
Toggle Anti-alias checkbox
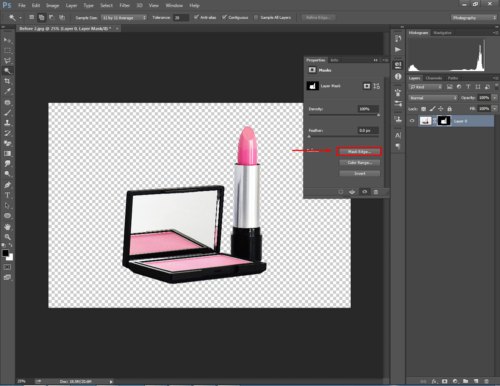pyautogui.click(x=196, y=17)
